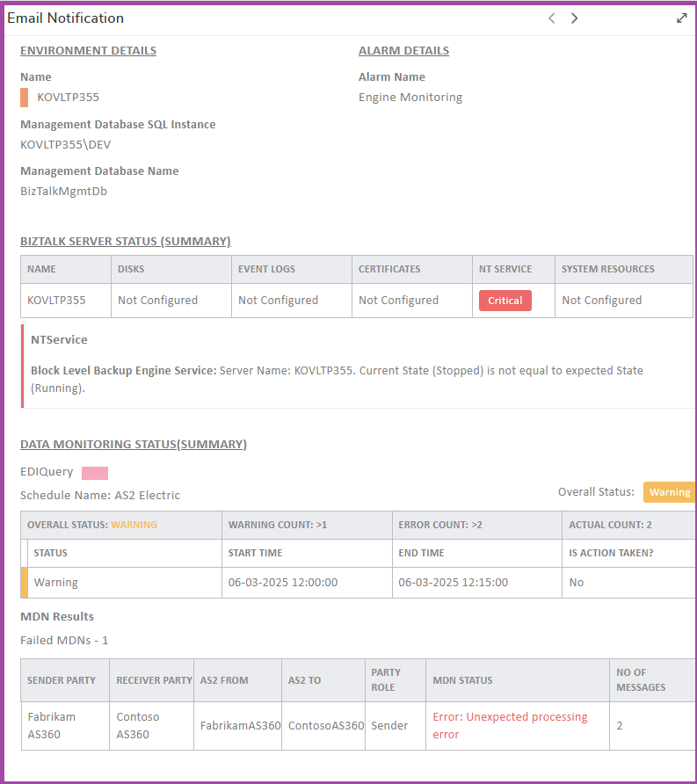This screenshot has height=784, width=697.
Task: Click the DISKS column header
Action: point(171,270)
